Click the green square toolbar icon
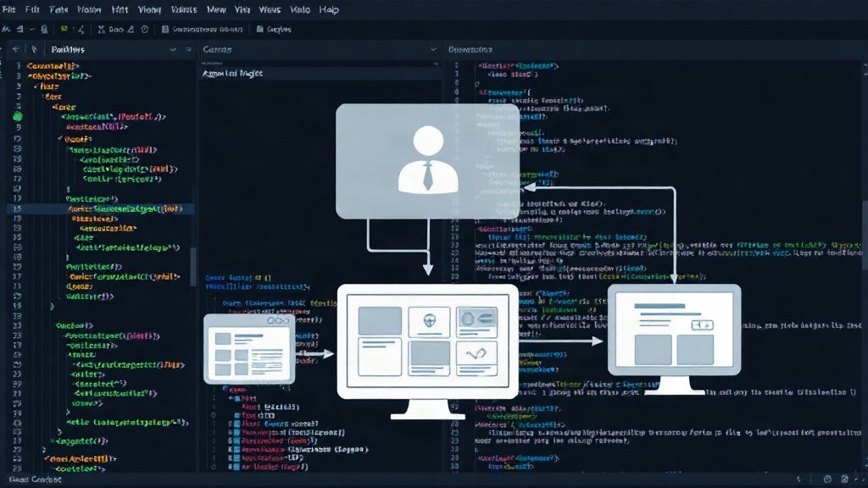Screen dimensions: 868x488 pos(64,29)
